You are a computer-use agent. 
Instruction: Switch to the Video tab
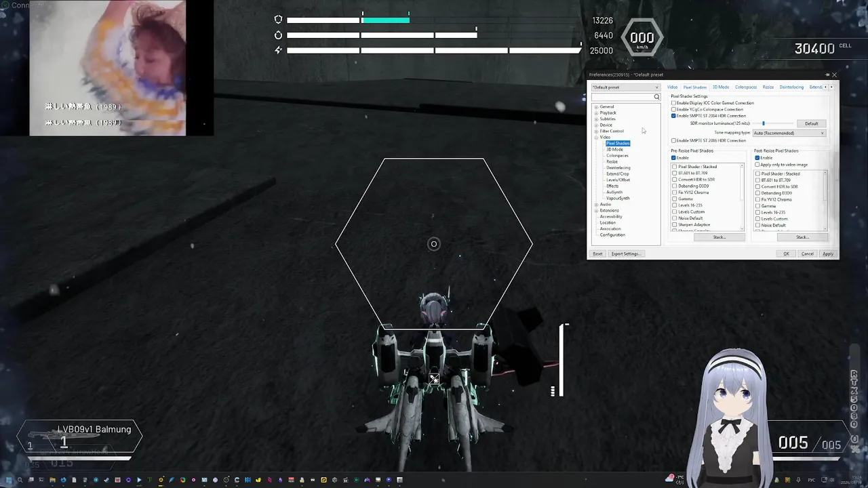[x=672, y=87]
